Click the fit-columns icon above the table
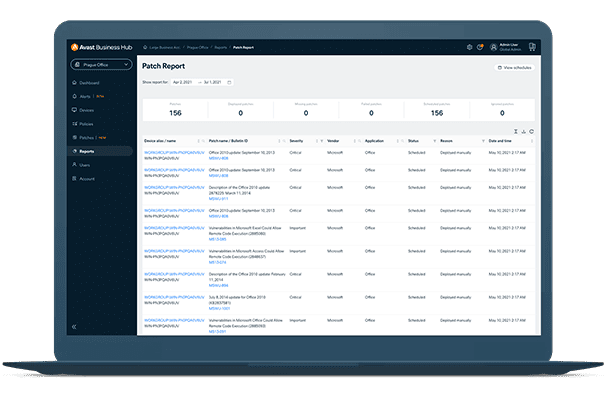Viewport: 608px width, 405px height. tap(516, 132)
